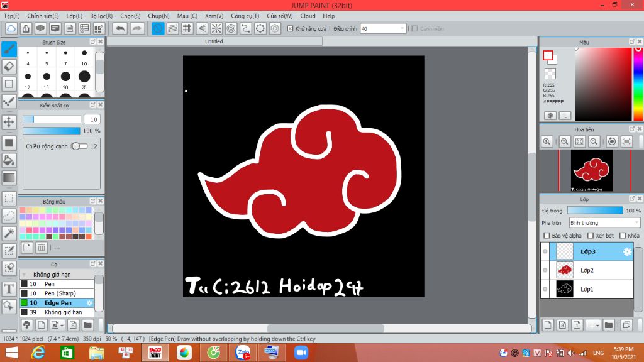The height and width of the screenshot is (362, 644).
Task: Click the Undo arrow in toolbar
Action: [x=120, y=28]
